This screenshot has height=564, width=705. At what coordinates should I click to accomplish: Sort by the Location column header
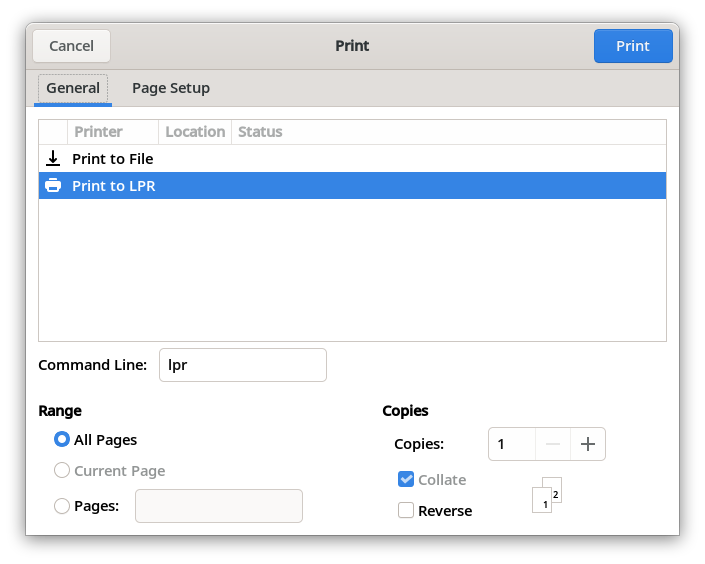(x=195, y=132)
